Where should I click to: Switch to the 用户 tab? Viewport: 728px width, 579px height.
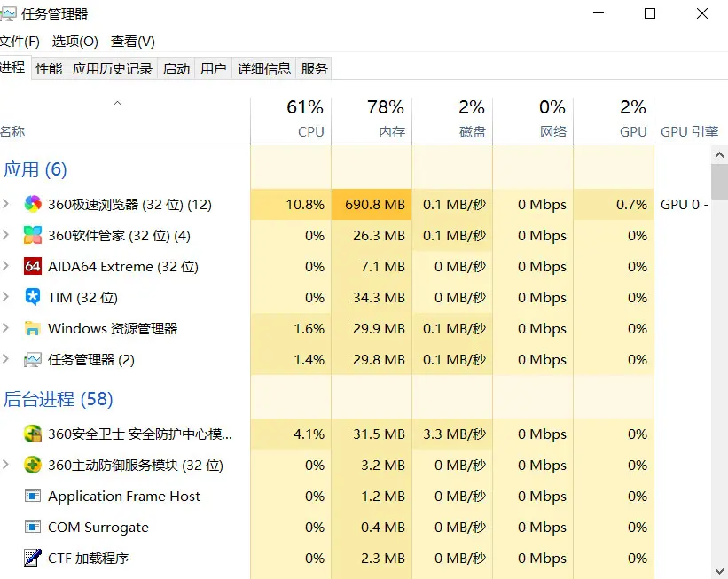coord(214,69)
